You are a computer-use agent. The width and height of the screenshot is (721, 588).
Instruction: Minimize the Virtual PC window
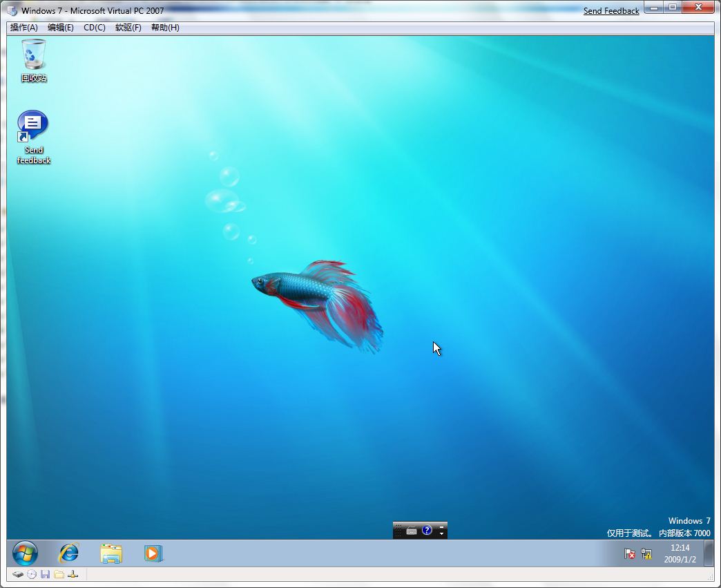point(654,8)
